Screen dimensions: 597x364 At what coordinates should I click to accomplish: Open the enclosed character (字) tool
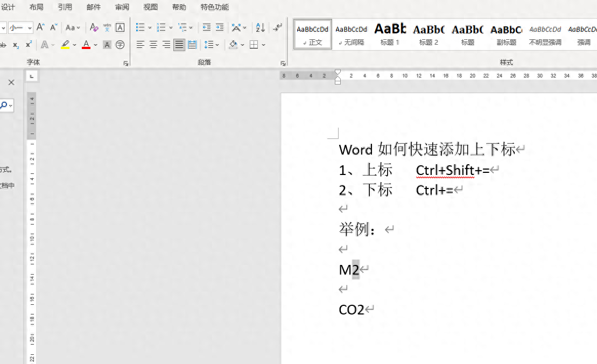pos(120,45)
